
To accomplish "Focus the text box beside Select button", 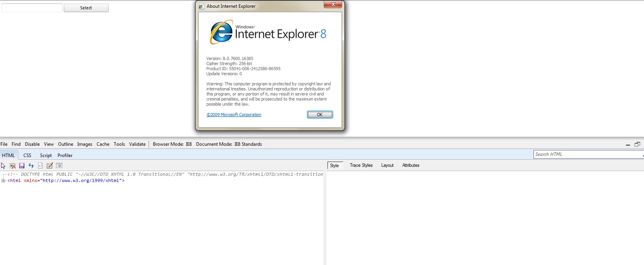I will tap(32, 8).
